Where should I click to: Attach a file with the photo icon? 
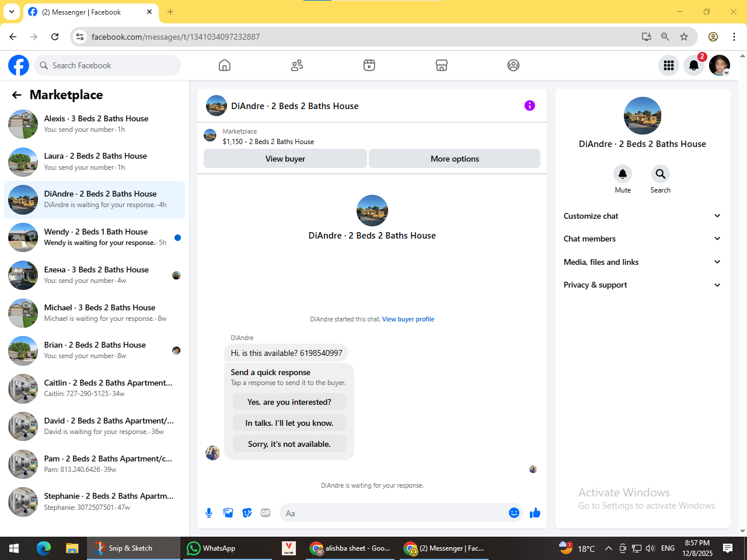228,513
